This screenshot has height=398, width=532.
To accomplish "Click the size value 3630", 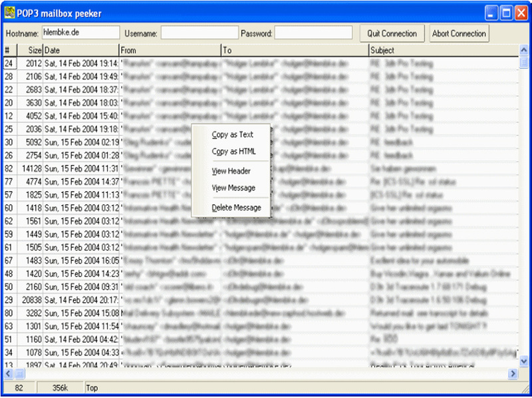I will pyautogui.click(x=34, y=102).
